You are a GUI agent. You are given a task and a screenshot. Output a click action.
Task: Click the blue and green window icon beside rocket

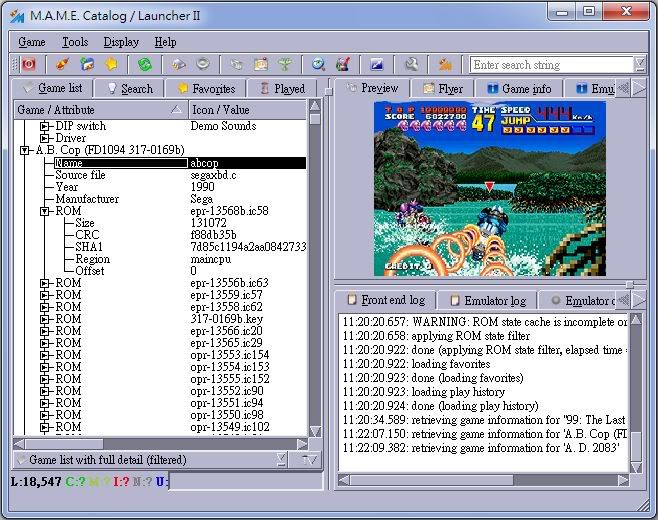coord(87,65)
